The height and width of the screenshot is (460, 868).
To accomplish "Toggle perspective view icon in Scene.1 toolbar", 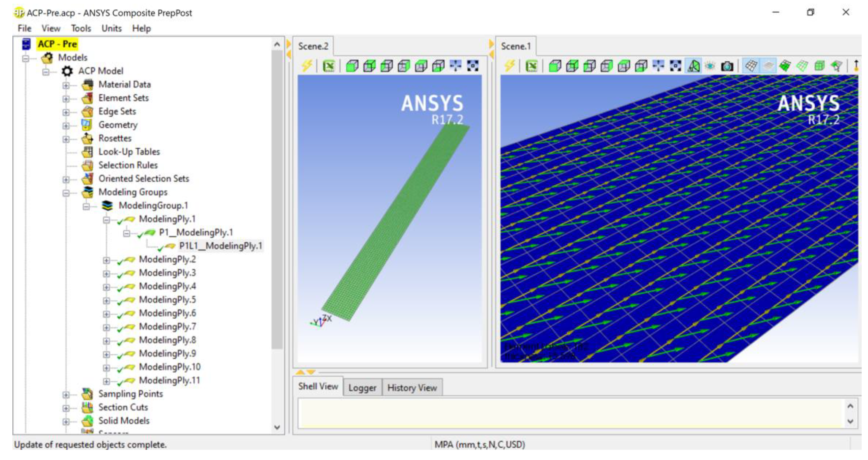I will (x=693, y=66).
